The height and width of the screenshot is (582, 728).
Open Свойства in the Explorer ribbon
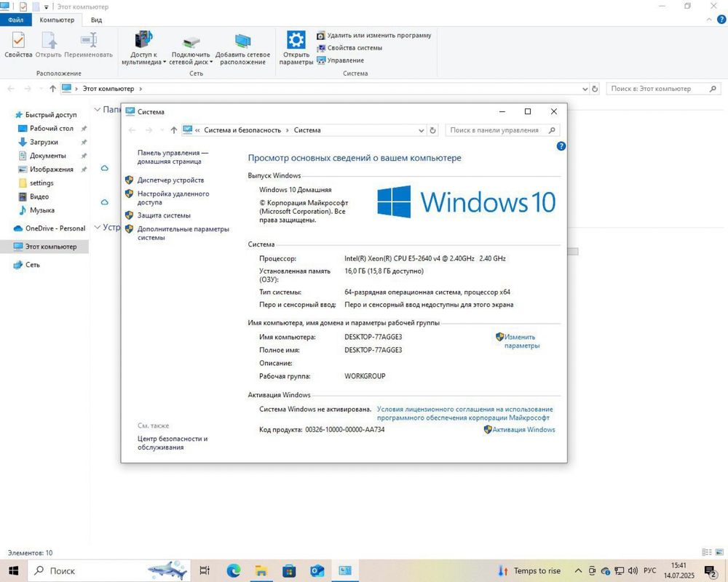pyautogui.click(x=18, y=45)
